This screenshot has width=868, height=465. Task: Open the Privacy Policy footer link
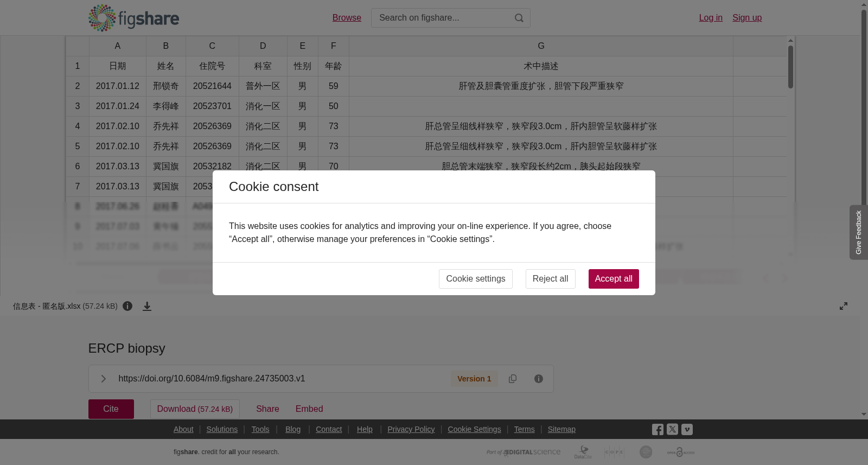(411, 429)
